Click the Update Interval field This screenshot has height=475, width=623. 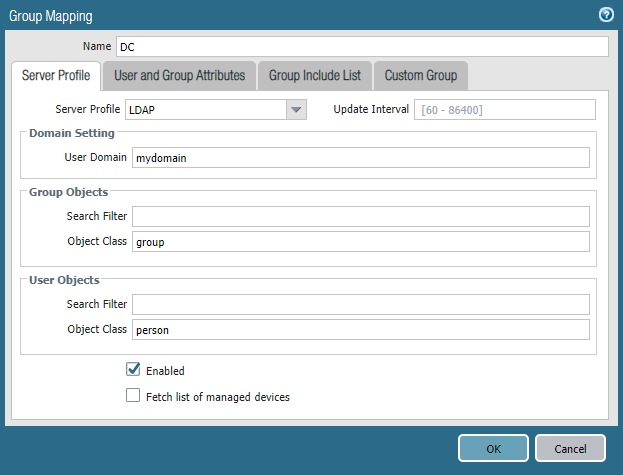(x=505, y=109)
